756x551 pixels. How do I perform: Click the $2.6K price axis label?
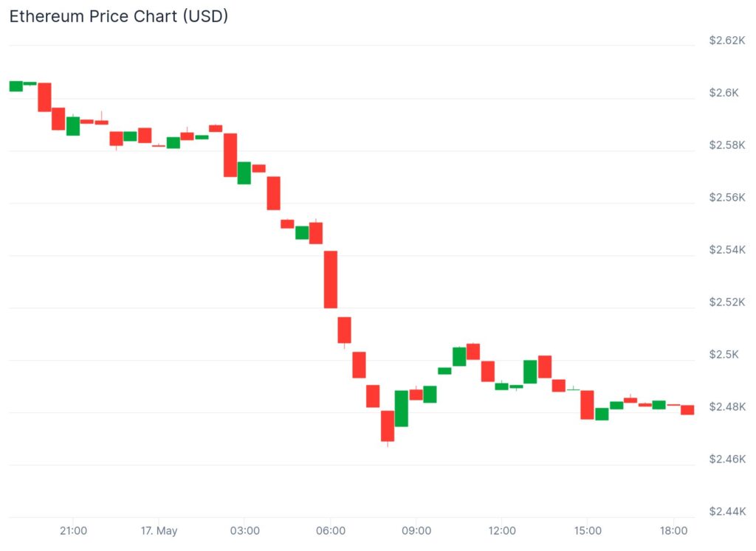(x=724, y=92)
